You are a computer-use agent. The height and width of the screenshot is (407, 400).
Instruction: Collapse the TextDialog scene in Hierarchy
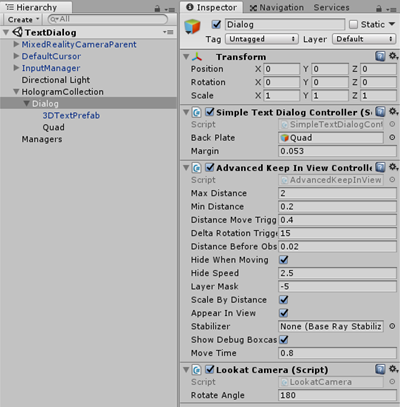pyautogui.click(x=6, y=32)
